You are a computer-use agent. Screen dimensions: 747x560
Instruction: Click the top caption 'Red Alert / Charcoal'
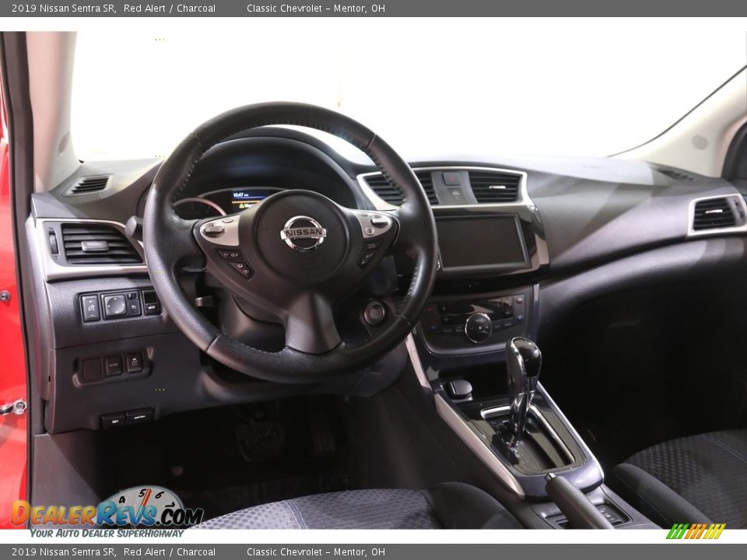click(170, 8)
